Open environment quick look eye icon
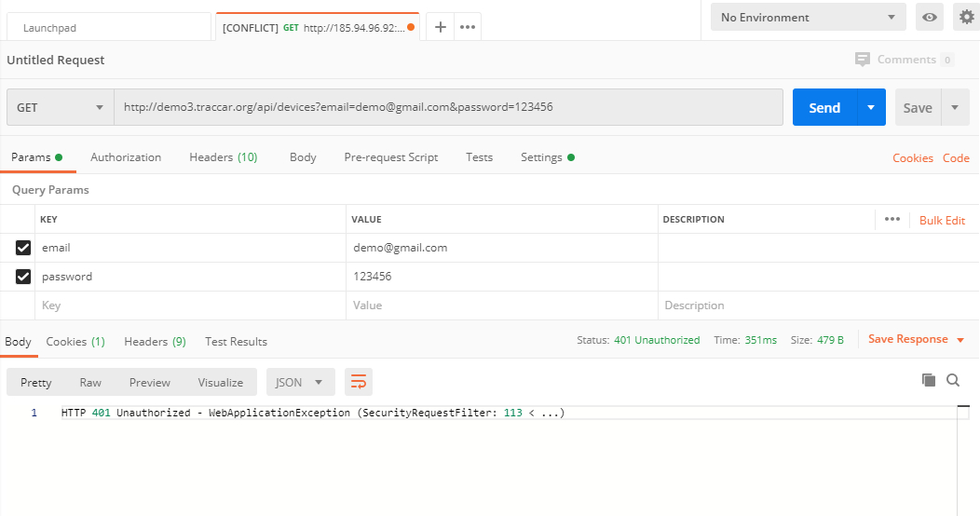 [928, 18]
